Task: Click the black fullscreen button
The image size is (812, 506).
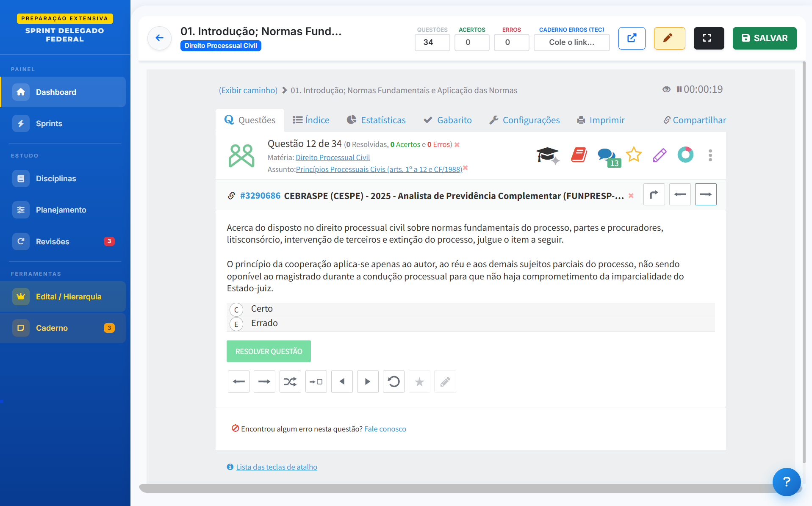Action: pos(709,38)
